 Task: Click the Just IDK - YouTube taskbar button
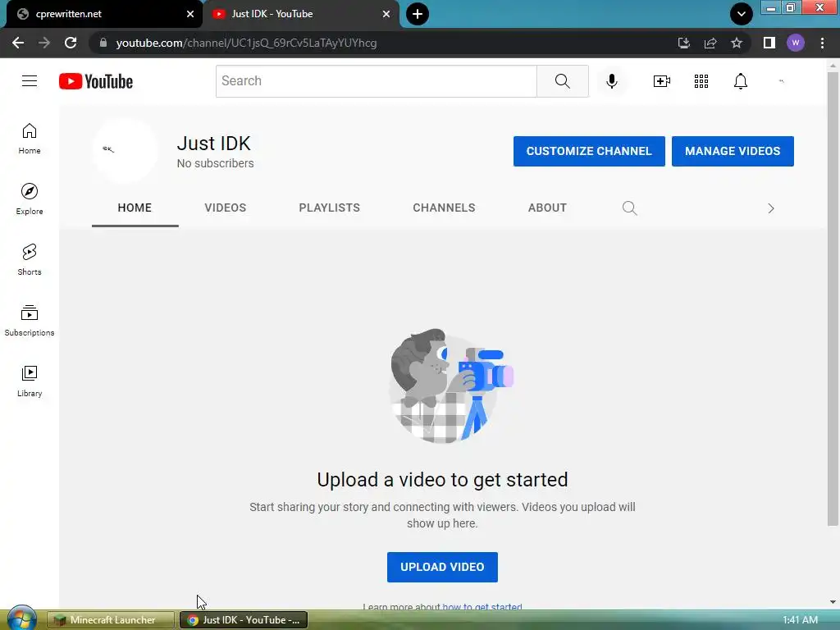[244, 620]
